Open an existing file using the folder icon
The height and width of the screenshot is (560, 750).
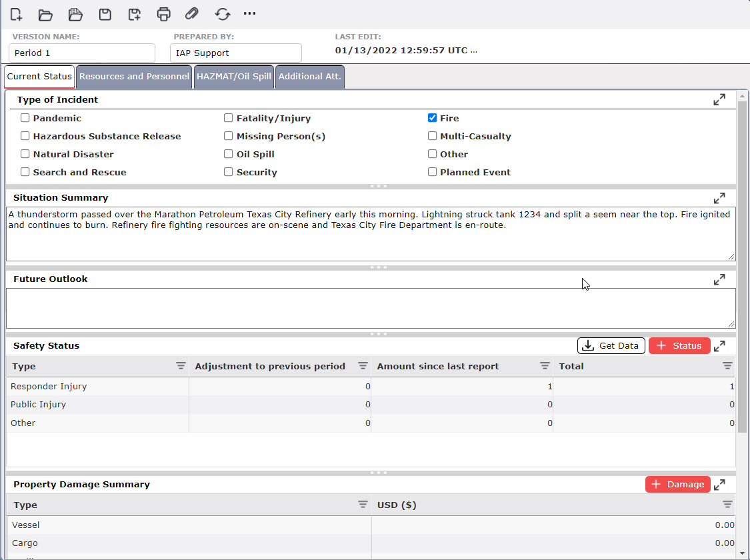pyautogui.click(x=45, y=14)
